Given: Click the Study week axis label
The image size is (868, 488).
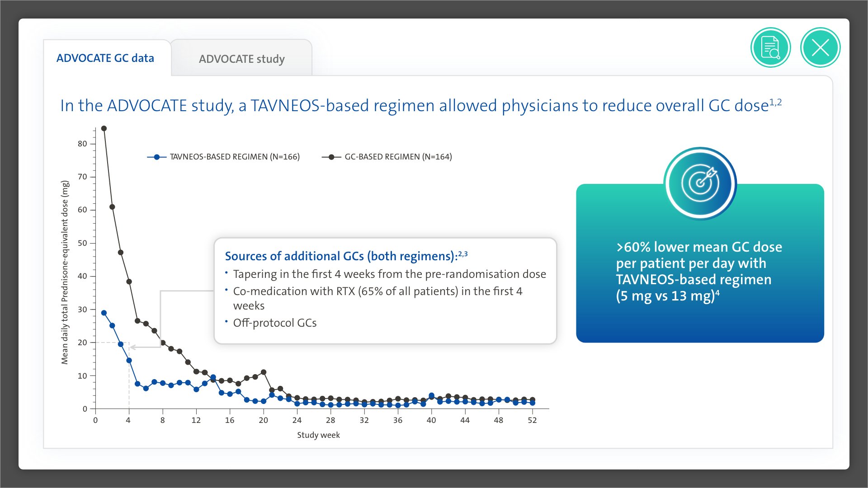Looking at the screenshot, I should 318,435.
